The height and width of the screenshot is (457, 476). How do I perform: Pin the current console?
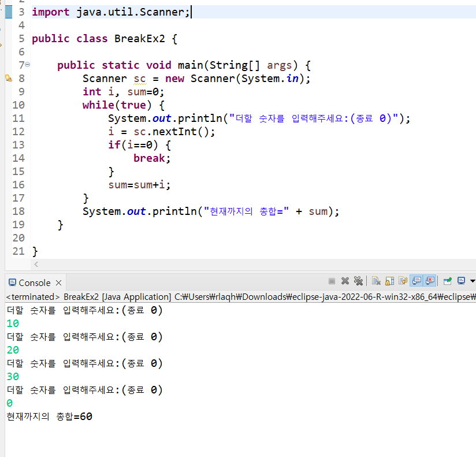click(x=448, y=281)
